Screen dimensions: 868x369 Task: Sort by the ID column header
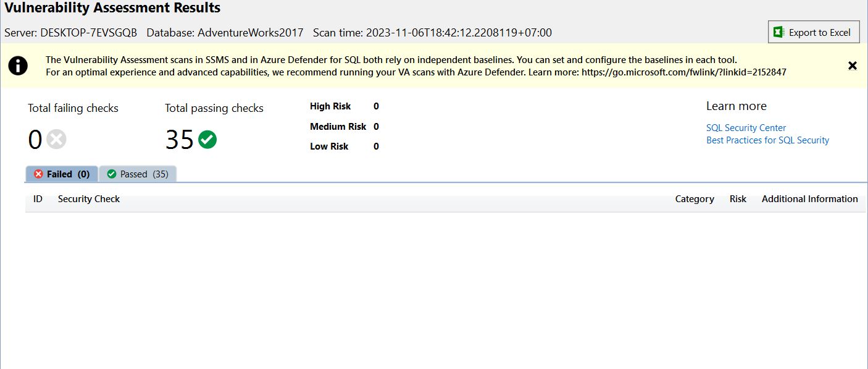click(x=38, y=199)
